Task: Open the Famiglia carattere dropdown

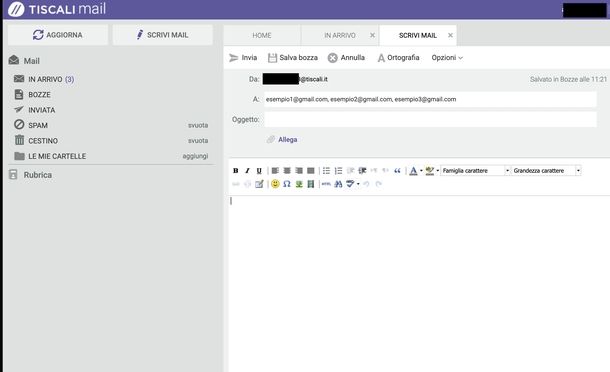Action: (475, 170)
